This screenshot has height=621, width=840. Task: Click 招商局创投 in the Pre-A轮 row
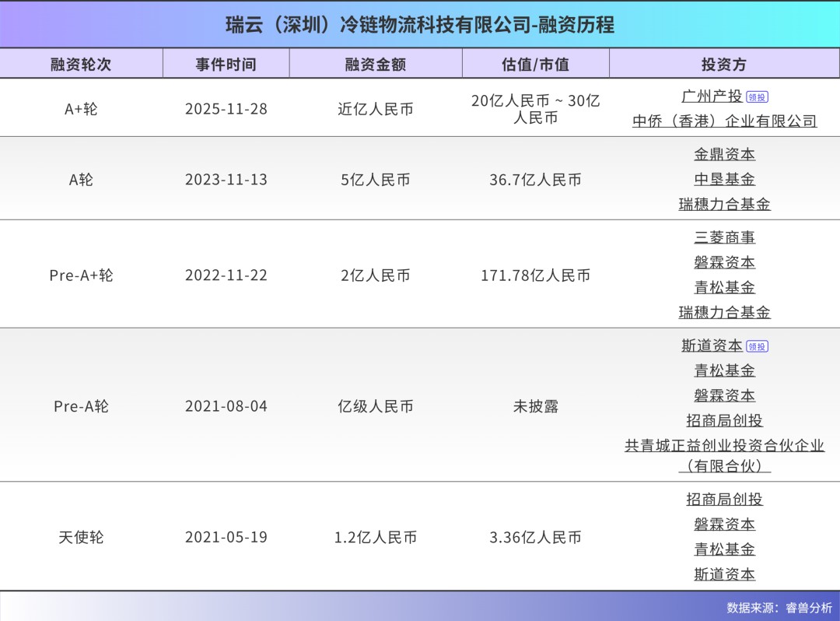[725, 420]
